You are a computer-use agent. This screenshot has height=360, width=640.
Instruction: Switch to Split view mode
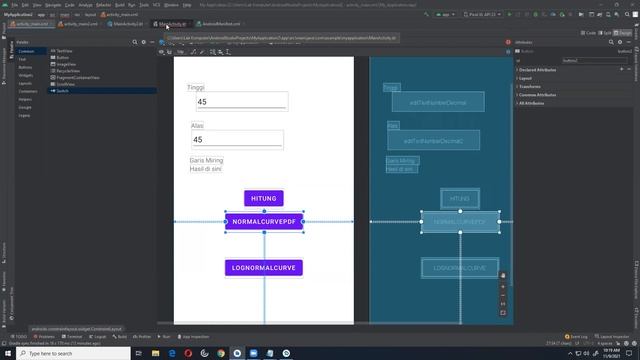point(605,33)
